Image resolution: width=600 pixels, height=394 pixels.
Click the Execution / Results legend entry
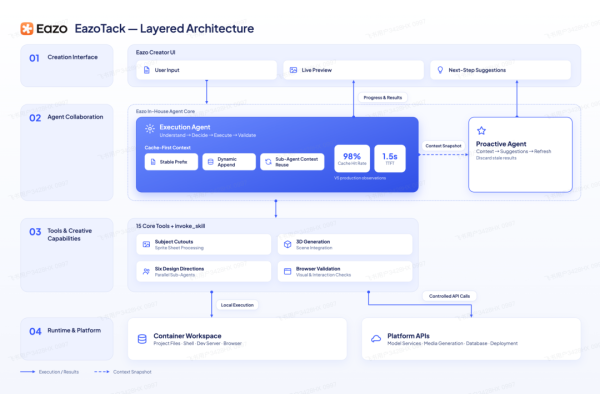(49, 372)
